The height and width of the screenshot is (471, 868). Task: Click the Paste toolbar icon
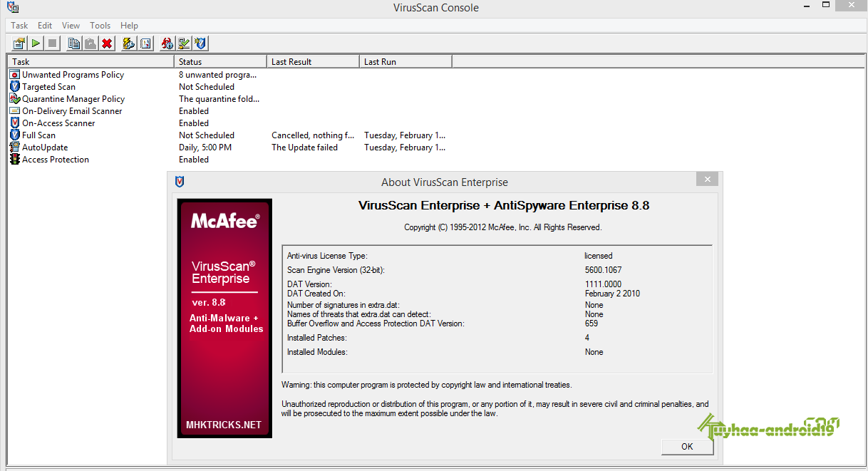tap(91, 43)
